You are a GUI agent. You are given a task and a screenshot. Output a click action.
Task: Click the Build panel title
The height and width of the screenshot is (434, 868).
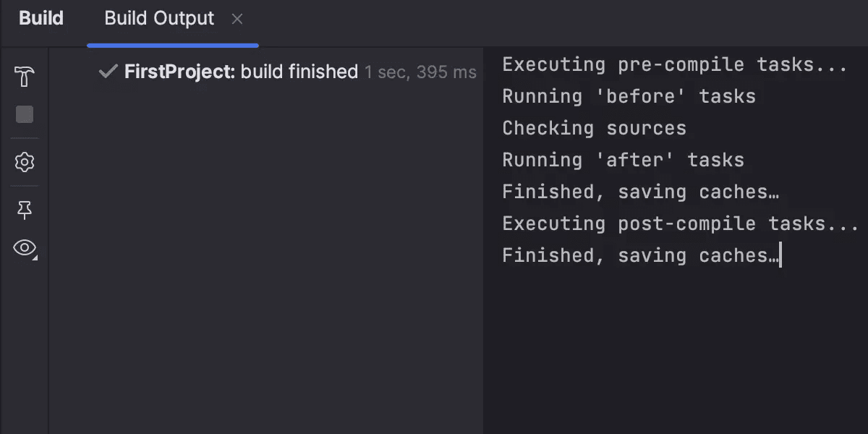41,19
